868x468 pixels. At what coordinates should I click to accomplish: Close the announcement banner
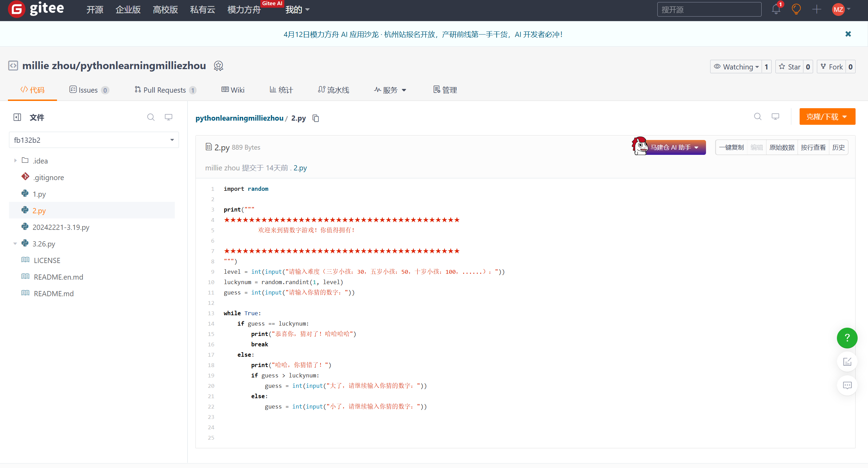click(x=848, y=34)
